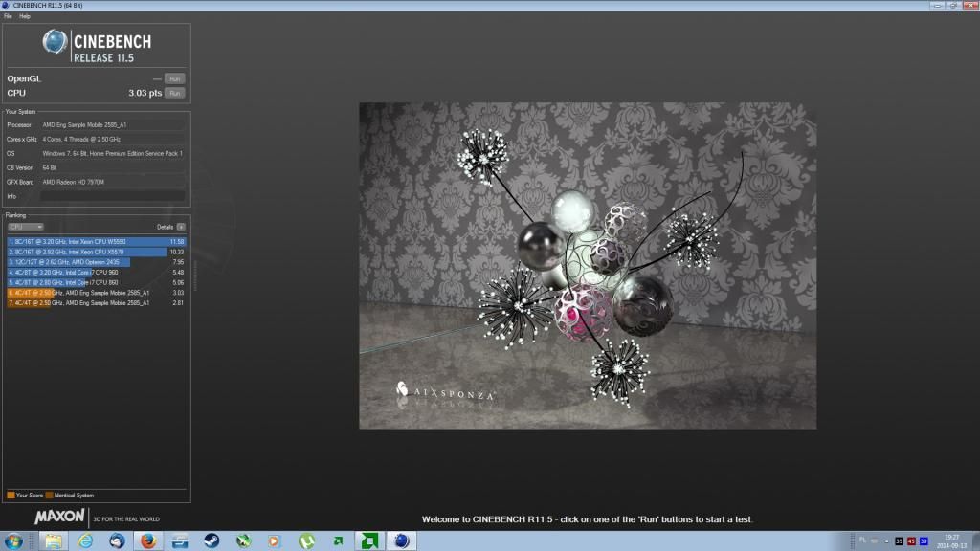Click the Details arrow button in Ranking
This screenshot has height=551, width=980.
point(181,227)
